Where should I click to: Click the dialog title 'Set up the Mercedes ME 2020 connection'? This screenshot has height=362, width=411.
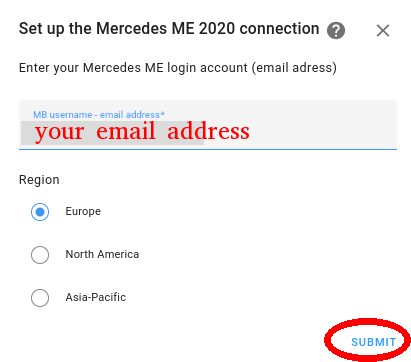(x=169, y=29)
